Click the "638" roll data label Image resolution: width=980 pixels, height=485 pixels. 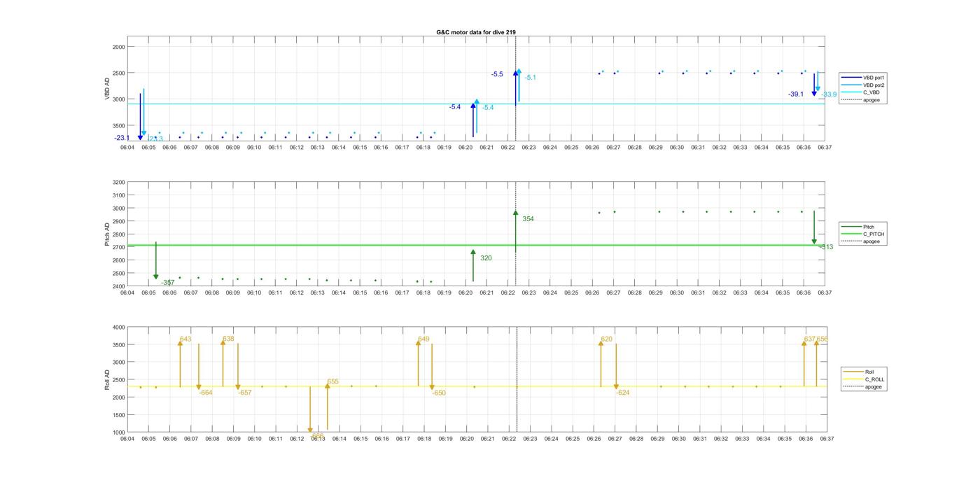(x=228, y=339)
